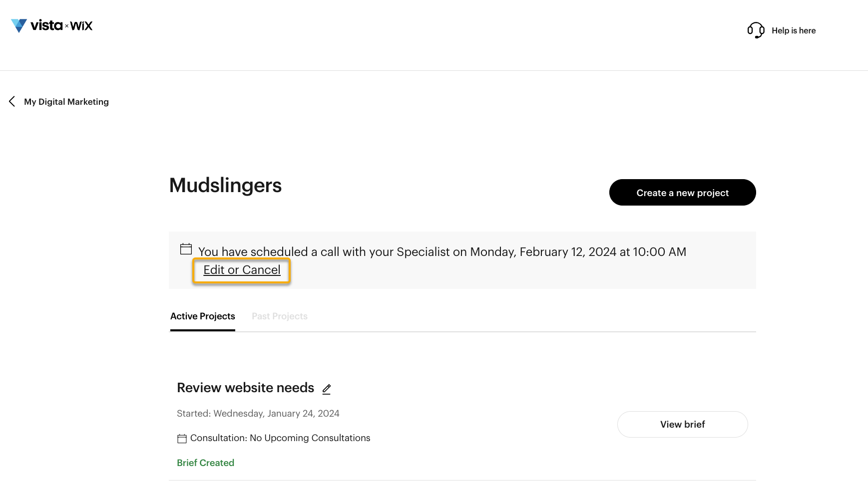Click calendar icon beside scheduled call notice
The width and height of the screenshot is (868, 485).
coord(186,249)
